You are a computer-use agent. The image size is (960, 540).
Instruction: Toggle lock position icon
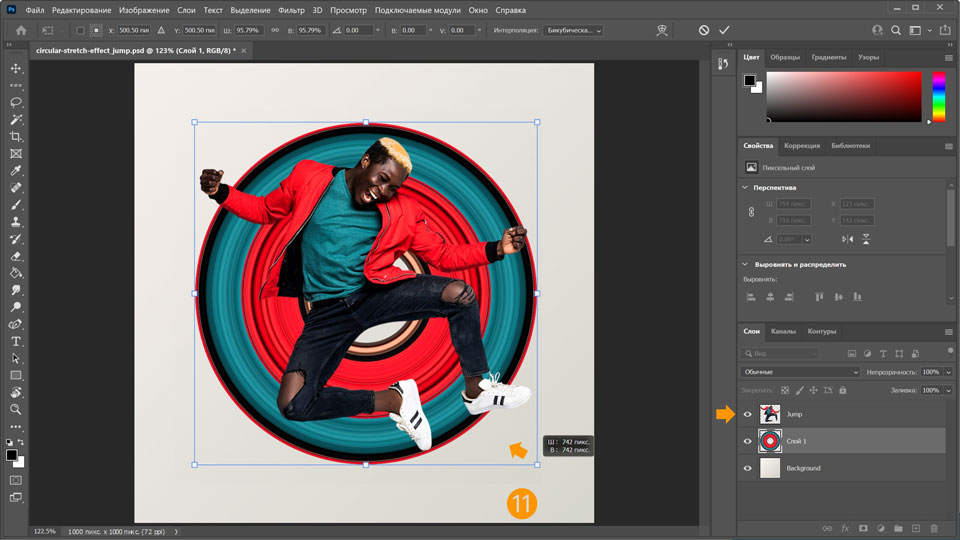(x=814, y=390)
